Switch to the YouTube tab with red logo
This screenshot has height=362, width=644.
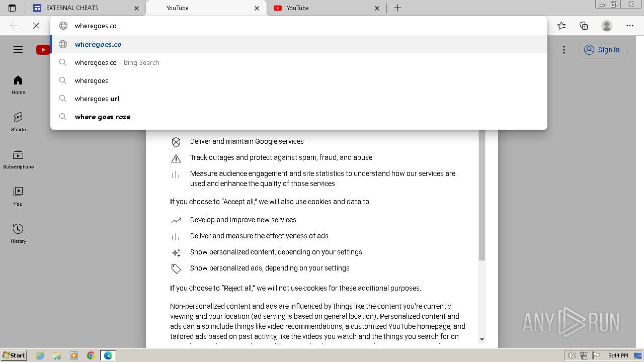click(326, 8)
